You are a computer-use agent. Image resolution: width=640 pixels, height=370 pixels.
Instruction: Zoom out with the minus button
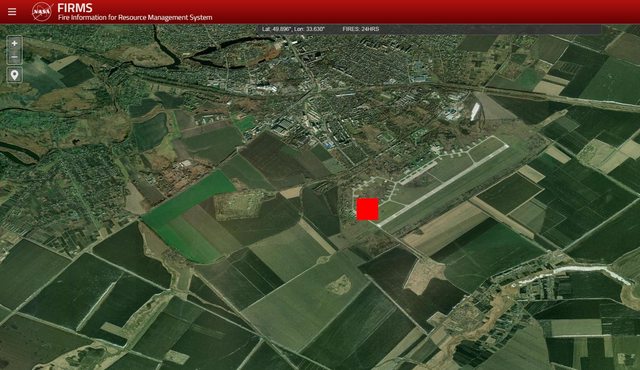(x=14, y=57)
